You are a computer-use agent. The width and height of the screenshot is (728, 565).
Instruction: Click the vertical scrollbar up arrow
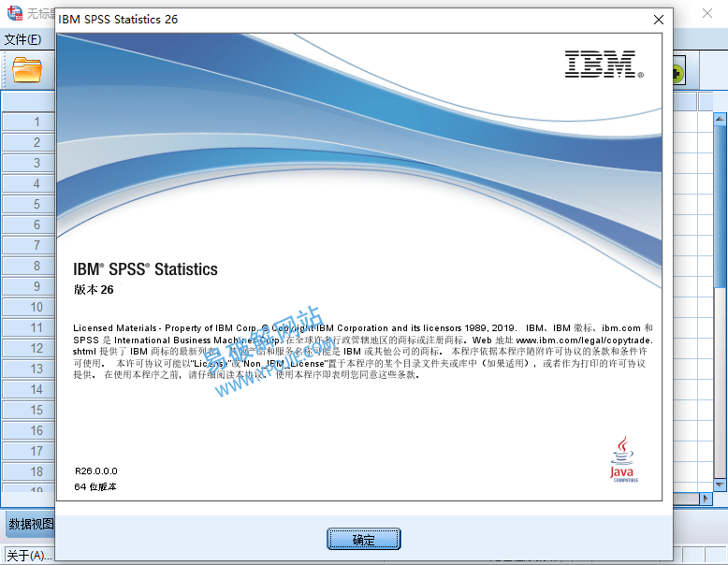click(720, 119)
